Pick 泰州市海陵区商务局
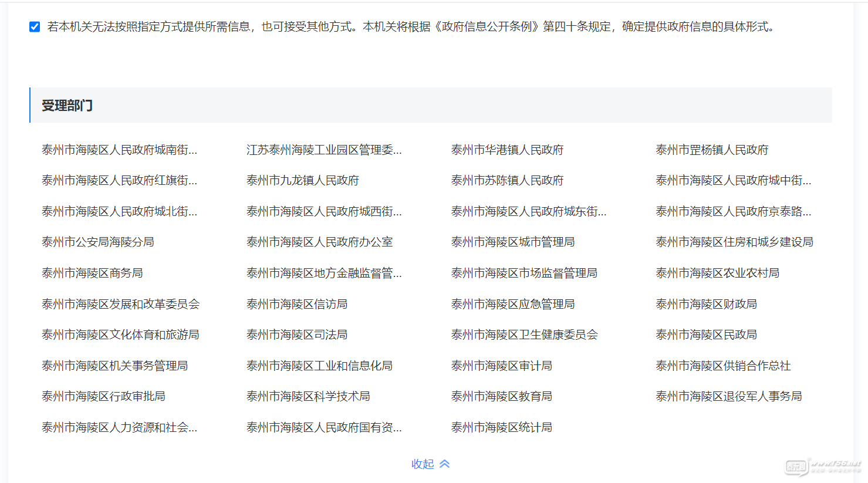Viewport: 868px width, 483px height. pyautogui.click(x=92, y=273)
